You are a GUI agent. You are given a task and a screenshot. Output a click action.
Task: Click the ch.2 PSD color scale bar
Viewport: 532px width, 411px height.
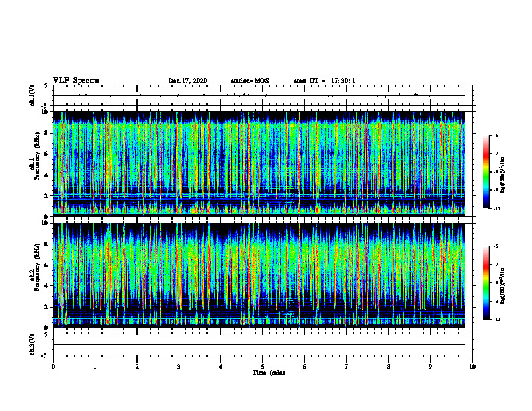click(x=486, y=283)
